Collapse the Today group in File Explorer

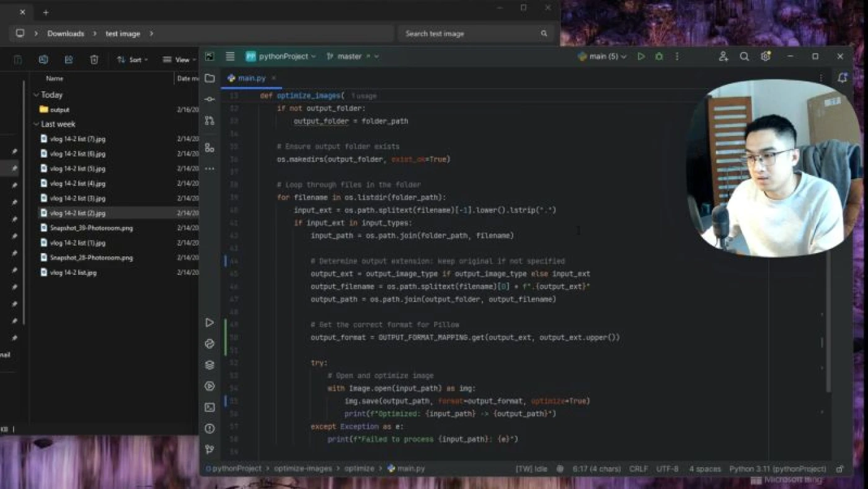pos(36,95)
